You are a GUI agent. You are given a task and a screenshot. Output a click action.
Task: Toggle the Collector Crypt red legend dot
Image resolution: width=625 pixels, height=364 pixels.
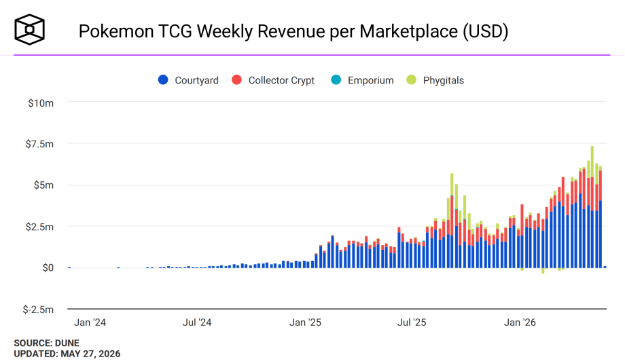236,79
